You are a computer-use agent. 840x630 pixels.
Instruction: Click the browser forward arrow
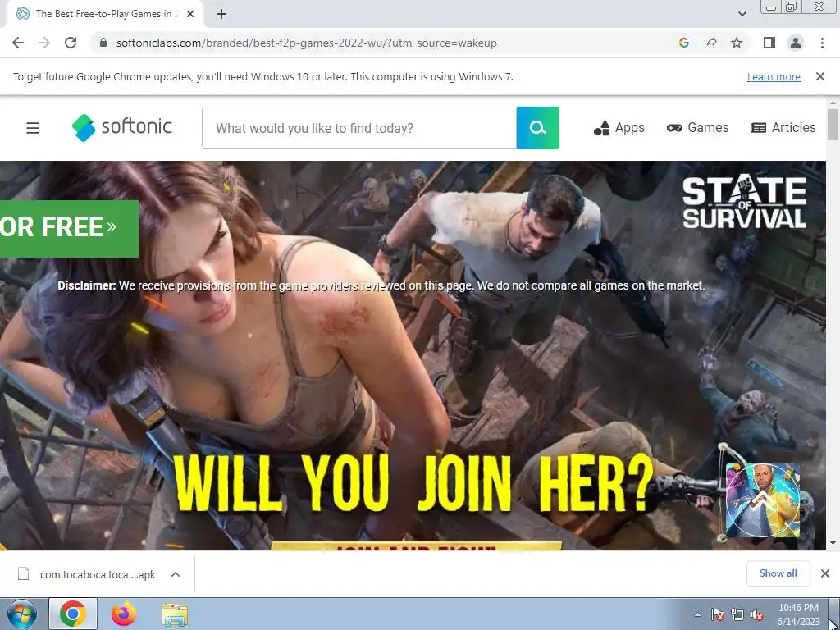click(x=44, y=43)
